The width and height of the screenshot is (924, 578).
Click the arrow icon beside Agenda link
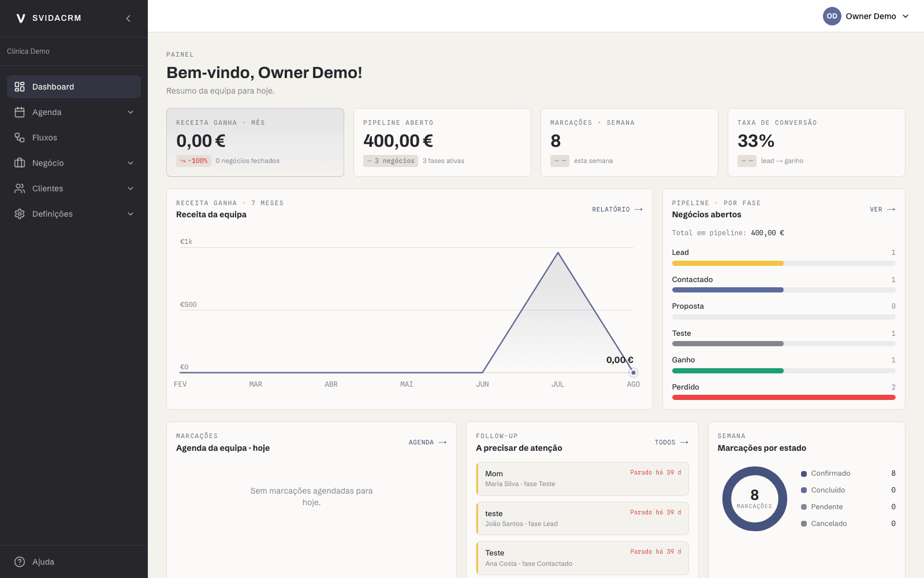coord(442,442)
